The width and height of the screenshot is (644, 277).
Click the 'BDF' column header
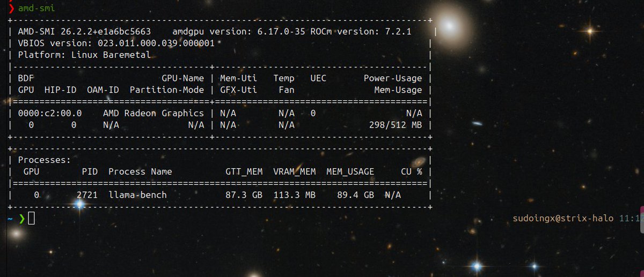click(26, 78)
